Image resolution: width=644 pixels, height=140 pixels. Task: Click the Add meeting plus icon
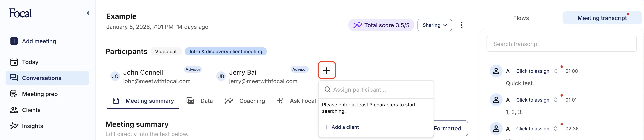[14, 41]
